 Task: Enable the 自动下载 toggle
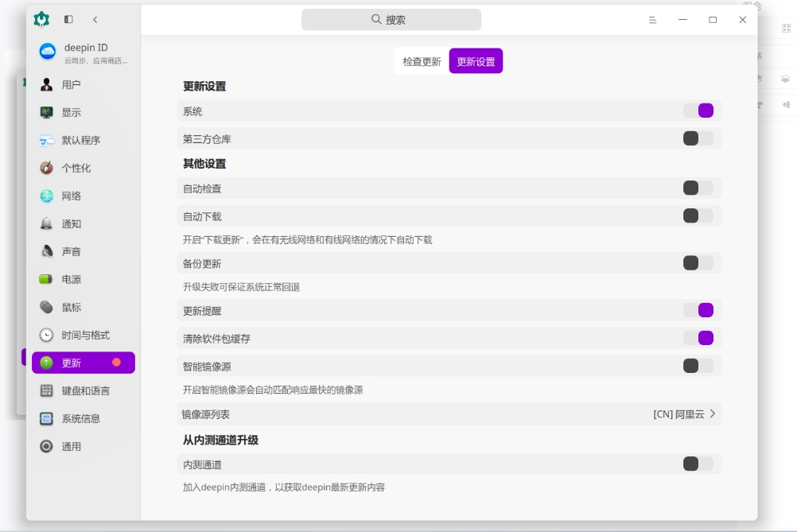coord(698,216)
